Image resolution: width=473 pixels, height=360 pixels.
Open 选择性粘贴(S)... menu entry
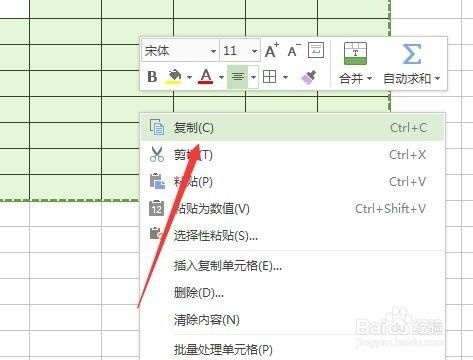(293, 236)
